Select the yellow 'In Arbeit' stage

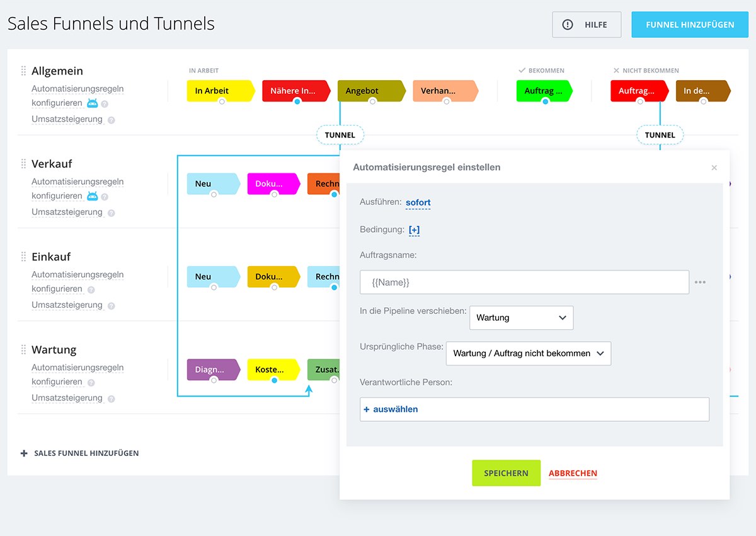(220, 91)
